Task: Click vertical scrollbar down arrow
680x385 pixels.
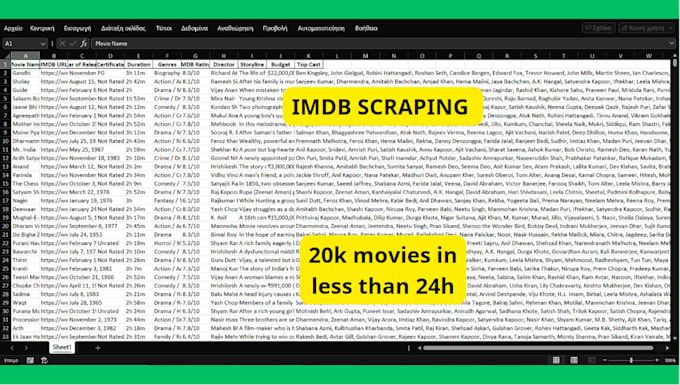Action: (675, 338)
